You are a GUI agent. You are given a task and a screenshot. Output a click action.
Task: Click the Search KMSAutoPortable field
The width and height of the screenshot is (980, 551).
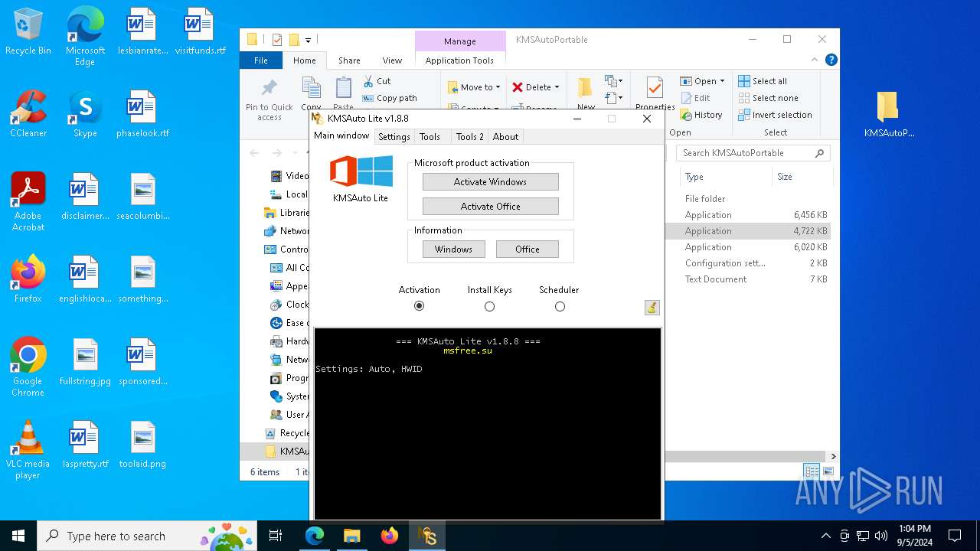pos(753,153)
